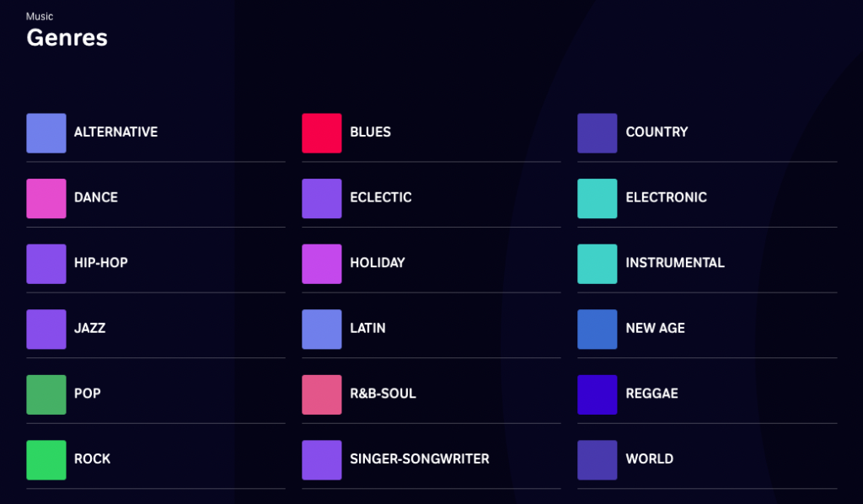Open the Singer-Songwriter genre
The height and width of the screenshot is (504, 863).
click(x=431, y=459)
